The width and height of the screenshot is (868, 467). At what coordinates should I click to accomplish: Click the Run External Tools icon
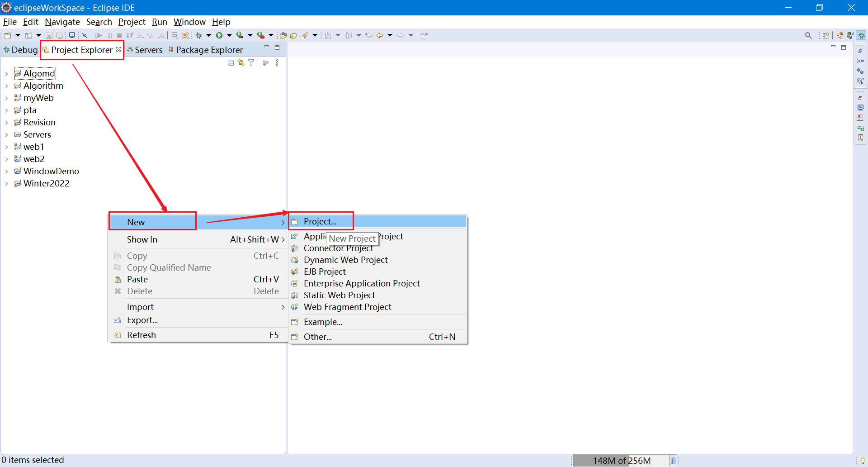point(260,35)
